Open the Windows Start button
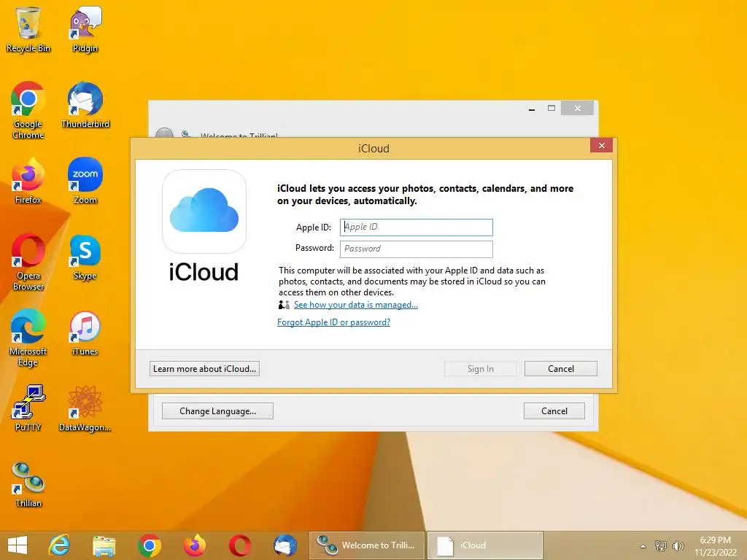 (18, 545)
